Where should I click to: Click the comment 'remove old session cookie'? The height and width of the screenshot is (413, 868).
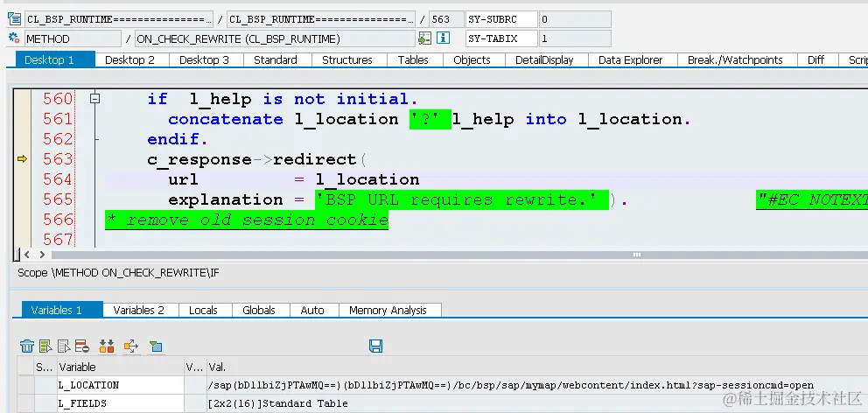click(247, 220)
